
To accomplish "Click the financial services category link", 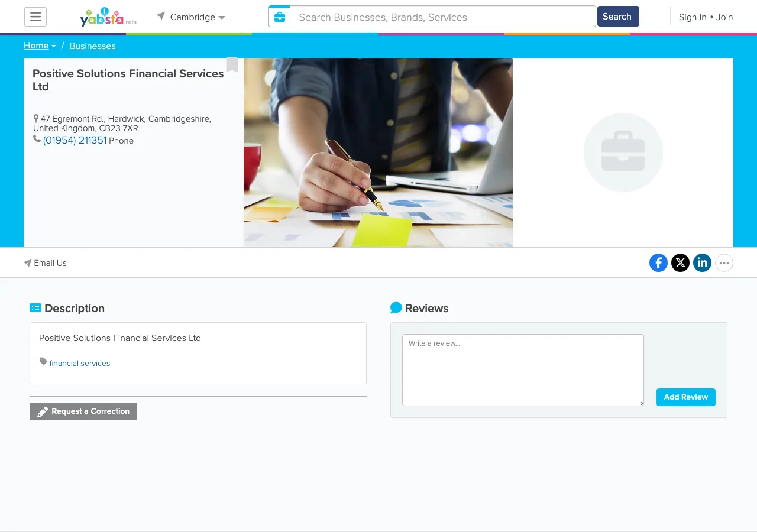I will (x=80, y=363).
